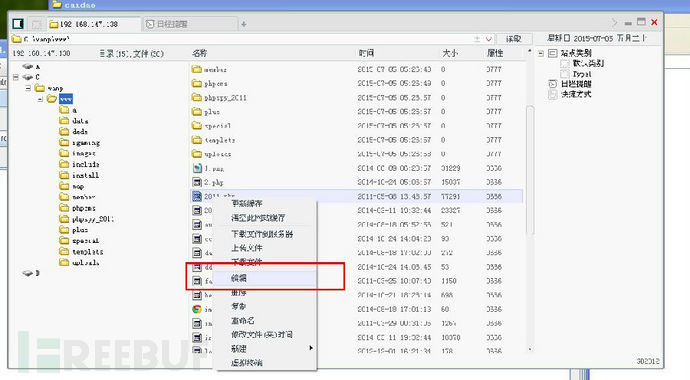Select Type1 in the right panel
690x380 pixels.
[582, 74]
